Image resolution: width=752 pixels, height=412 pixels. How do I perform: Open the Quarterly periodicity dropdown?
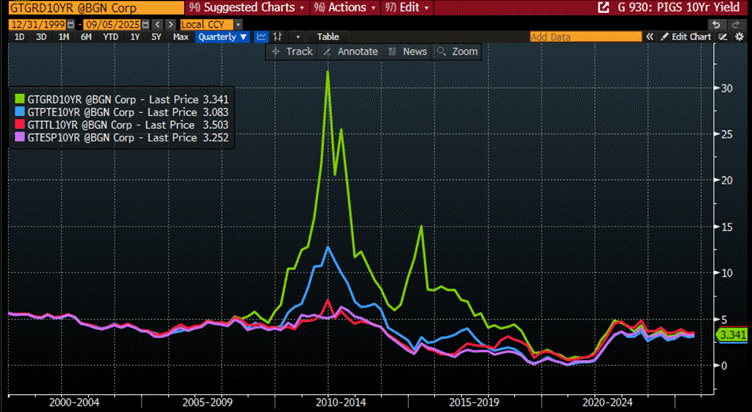click(223, 37)
